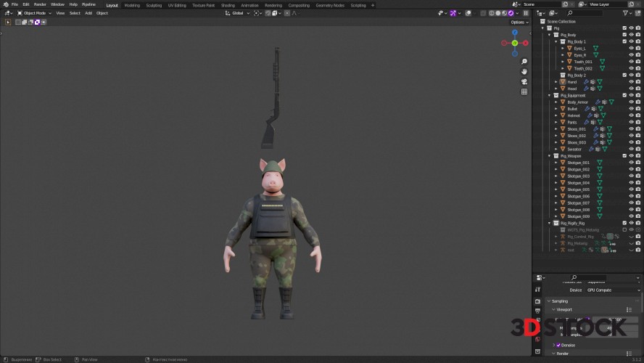Collapse the Pig_Body collection
The height and width of the screenshot is (363, 644).
pyautogui.click(x=550, y=35)
